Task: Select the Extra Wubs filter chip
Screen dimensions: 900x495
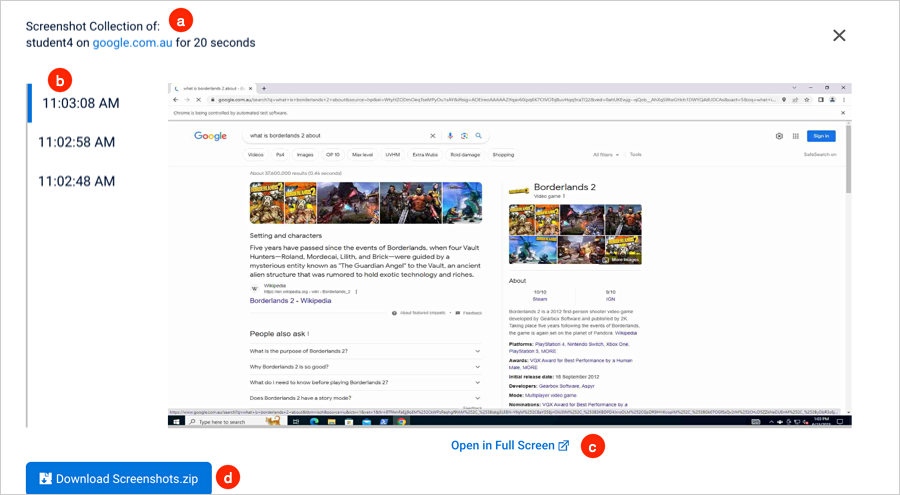Action: click(x=425, y=154)
